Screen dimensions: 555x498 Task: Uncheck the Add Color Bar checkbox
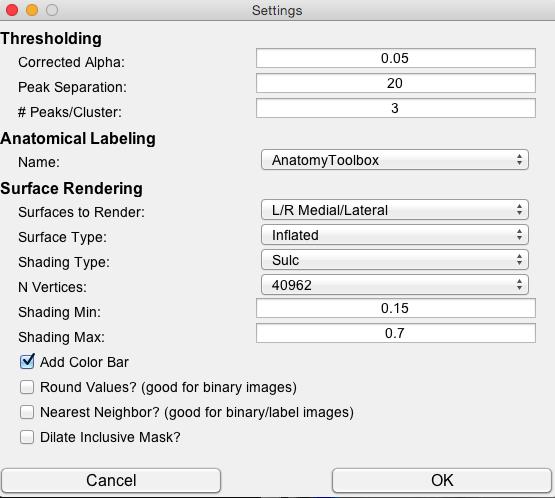(x=27, y=362)
